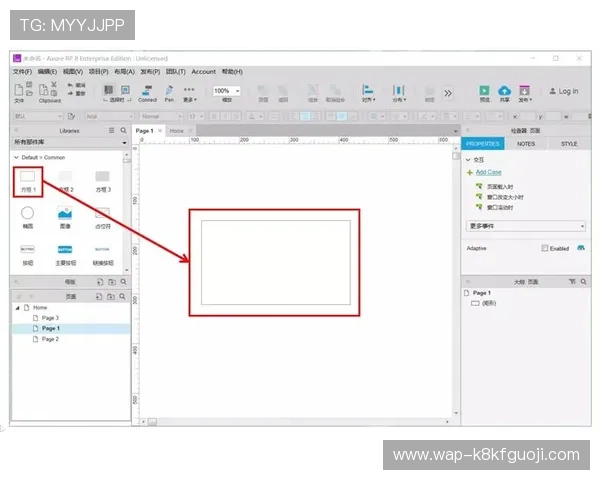600x480 pixels.
Task: Select the Pen tool
Action: point(169,91)
